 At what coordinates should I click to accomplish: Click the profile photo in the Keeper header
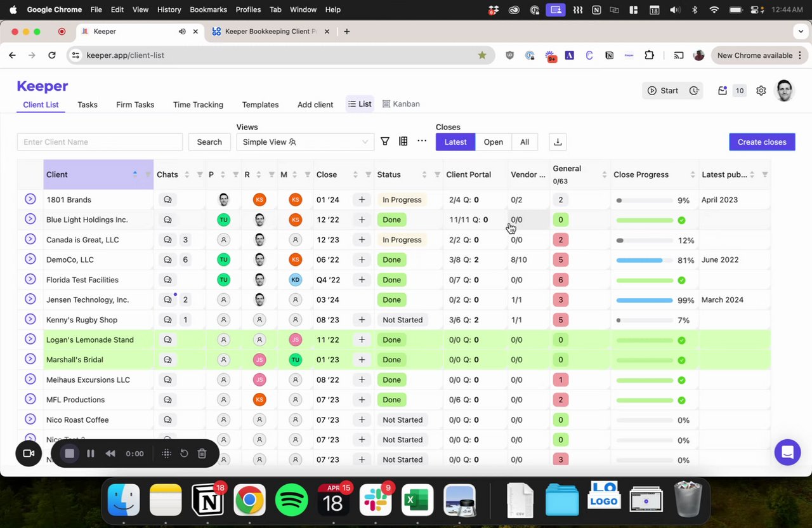click(x=785, y=91)
